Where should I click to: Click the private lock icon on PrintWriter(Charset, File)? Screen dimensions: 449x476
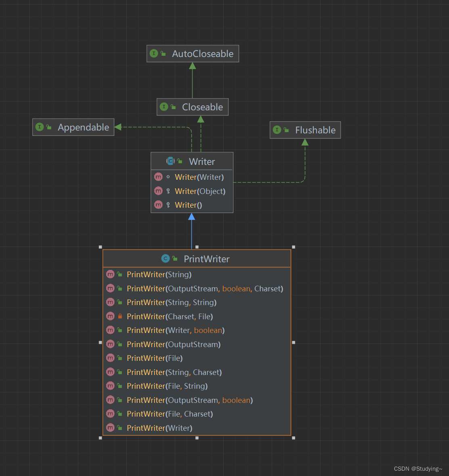120,316
